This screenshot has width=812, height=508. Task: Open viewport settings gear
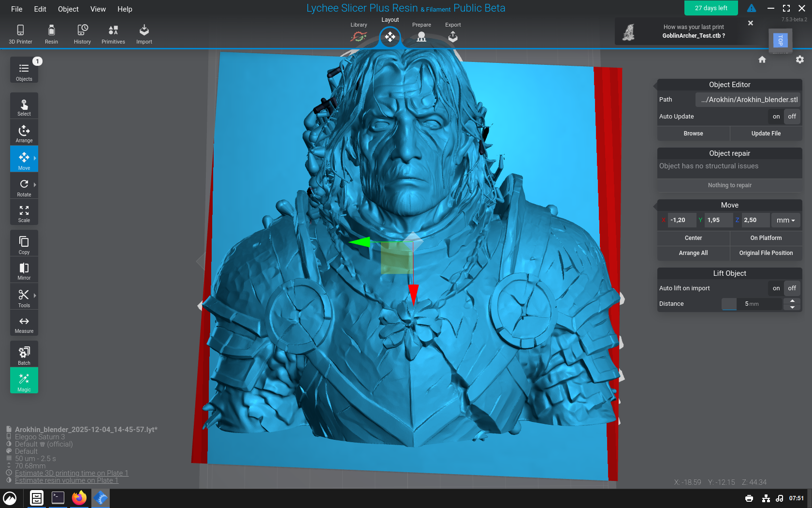tap(800, 60)
